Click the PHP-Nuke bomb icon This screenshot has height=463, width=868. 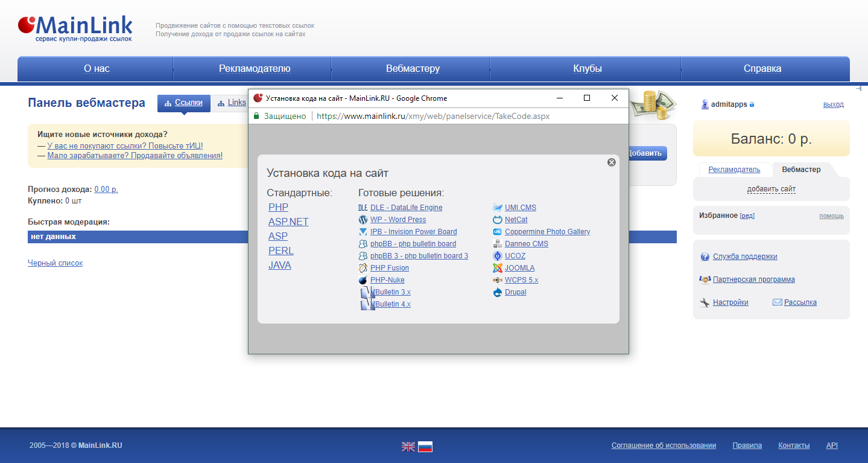363,280
